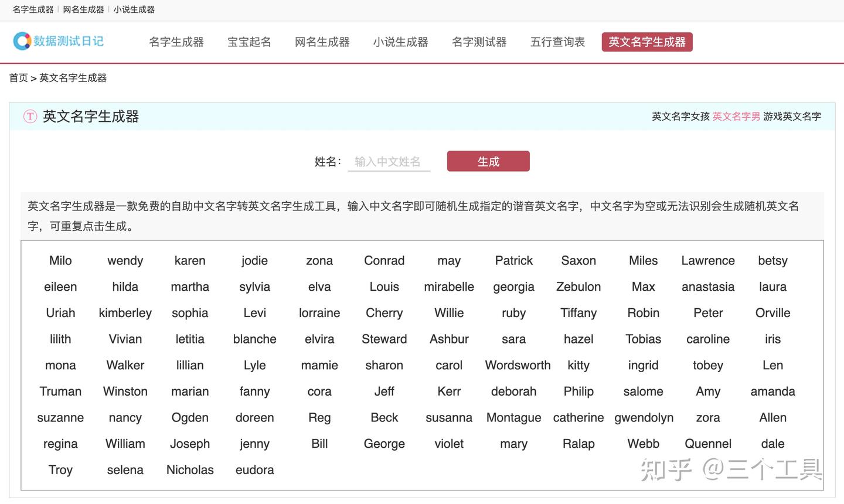Focus the 输入中文姓名 input field
Image resolution: width=844 pixels, height=504 pixels.
coord(389,162)
